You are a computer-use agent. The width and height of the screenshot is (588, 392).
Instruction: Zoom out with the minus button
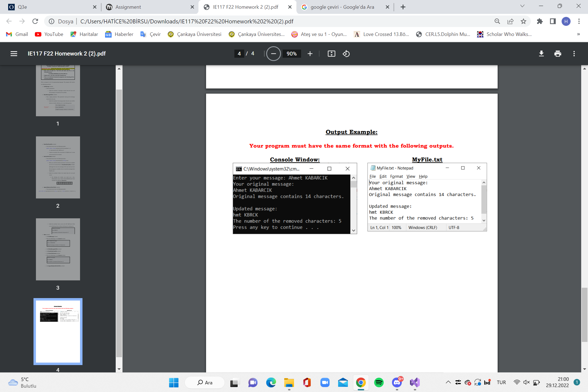(273, 54)
